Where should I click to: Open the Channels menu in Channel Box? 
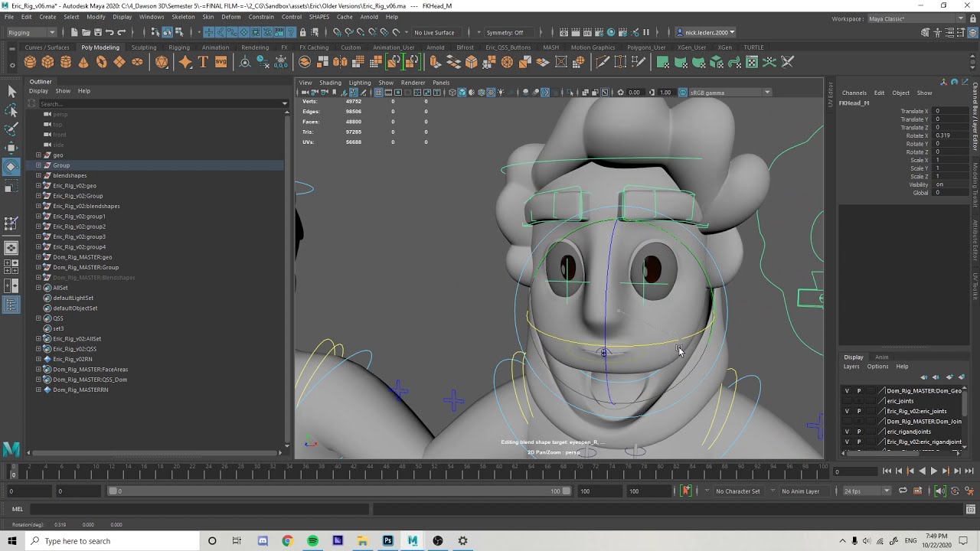point(854,93)
